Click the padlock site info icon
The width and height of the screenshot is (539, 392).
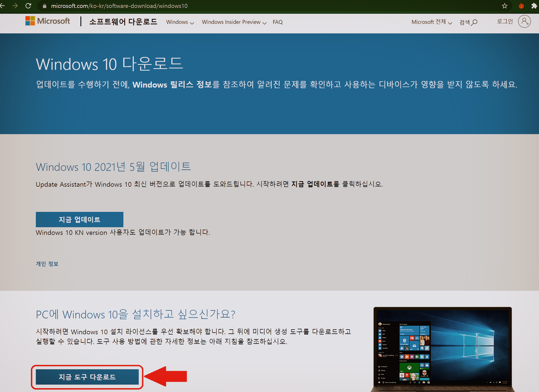point(45,6)
